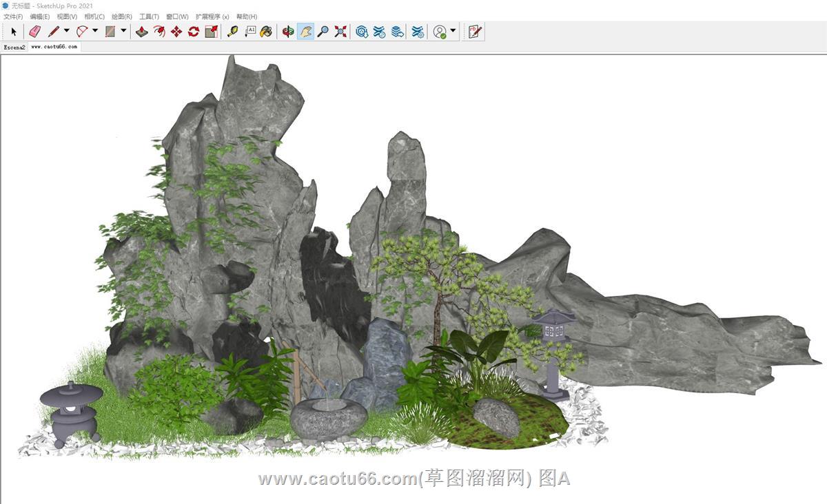Open 3D Warehouse icon
This screenshot has height=504, width=827.
click(x=362, y=31)
